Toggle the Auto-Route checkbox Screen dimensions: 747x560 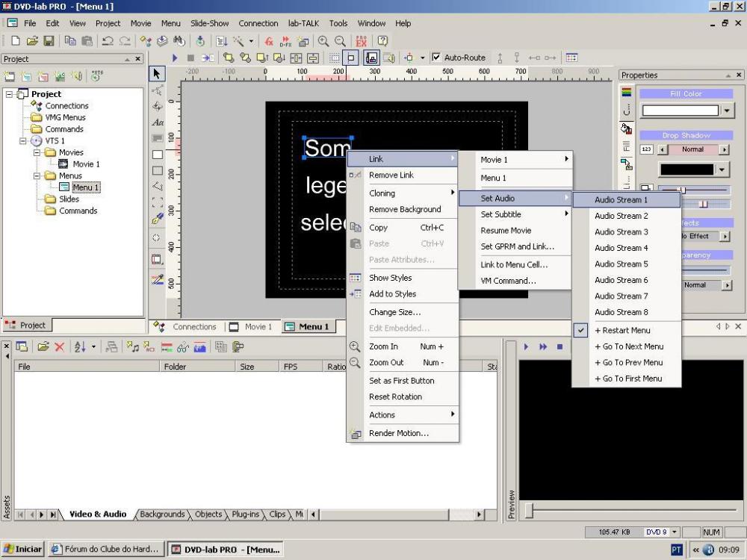pos(437,57)
